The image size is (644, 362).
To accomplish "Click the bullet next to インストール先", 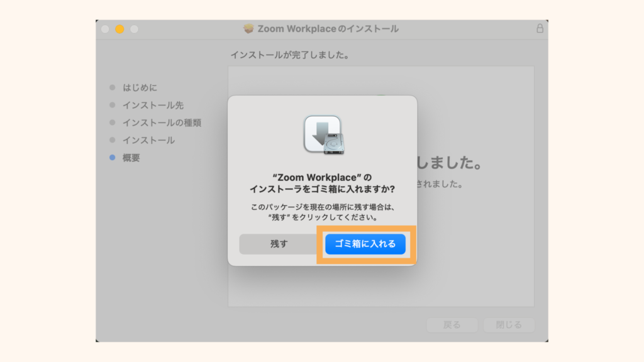I will [x=113, y=105].
